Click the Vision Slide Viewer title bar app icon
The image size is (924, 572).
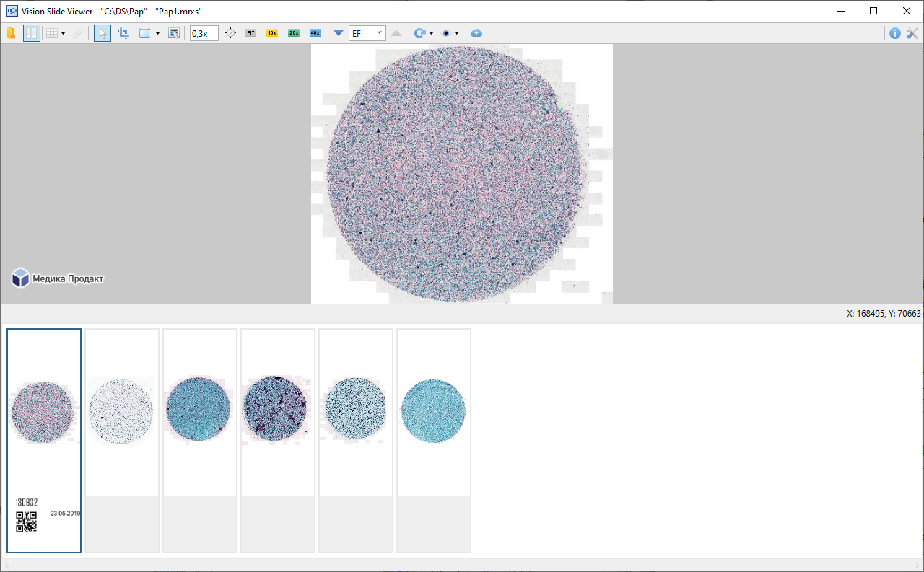point(12,11)
